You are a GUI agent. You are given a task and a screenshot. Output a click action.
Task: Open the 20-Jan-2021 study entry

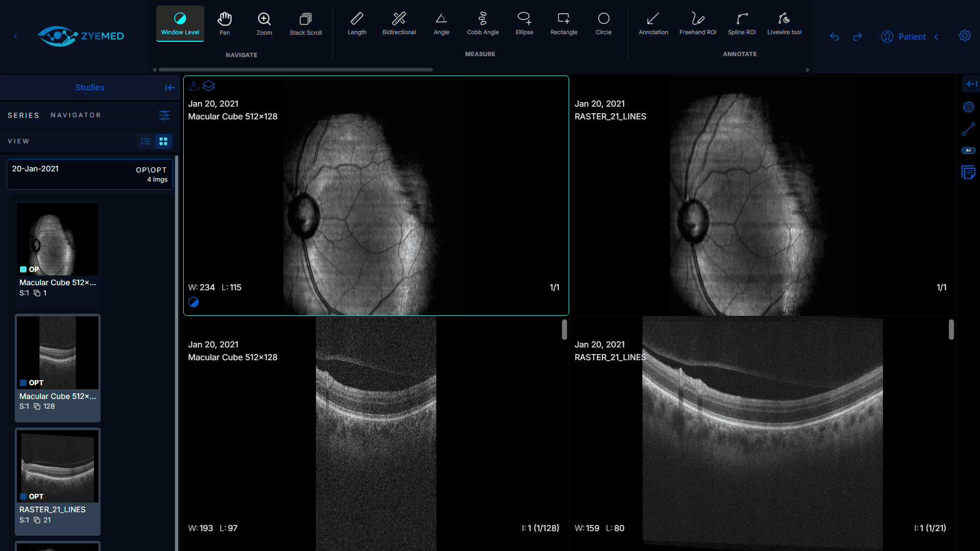pos(89,174)
